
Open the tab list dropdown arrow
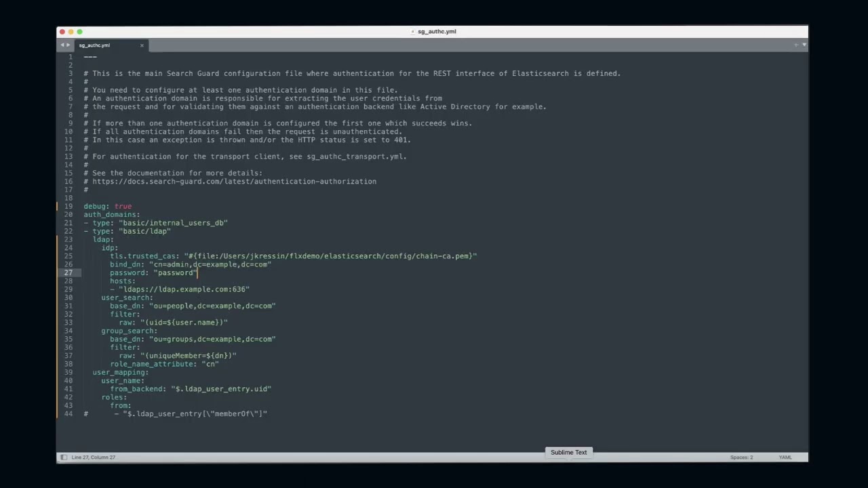[804, 45]
